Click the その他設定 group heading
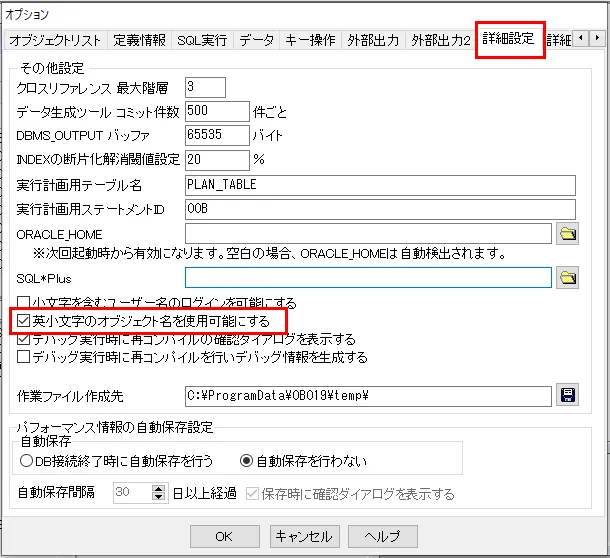The width and height of the screenshot is (610, 558). tap(52, 68)
